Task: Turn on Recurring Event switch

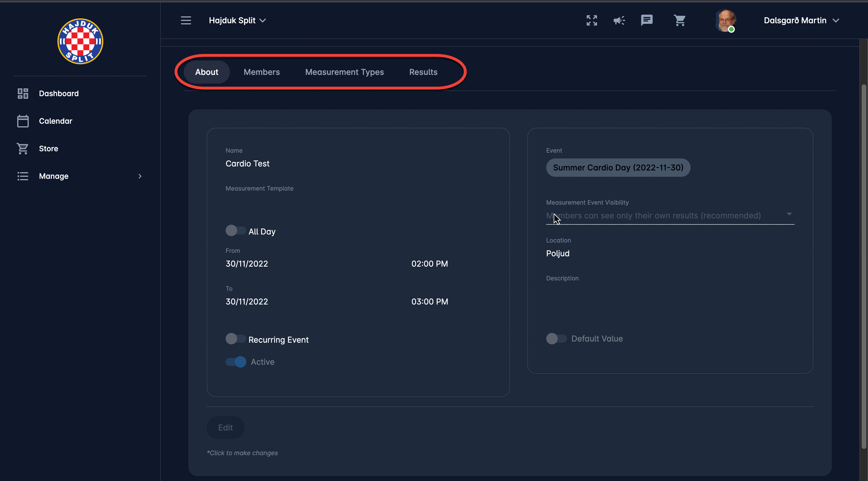Action: [x=235, y=339]
